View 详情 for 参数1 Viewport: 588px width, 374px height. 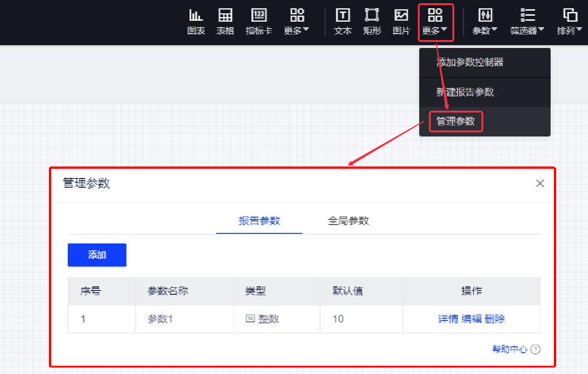click(x=448, y=319)
